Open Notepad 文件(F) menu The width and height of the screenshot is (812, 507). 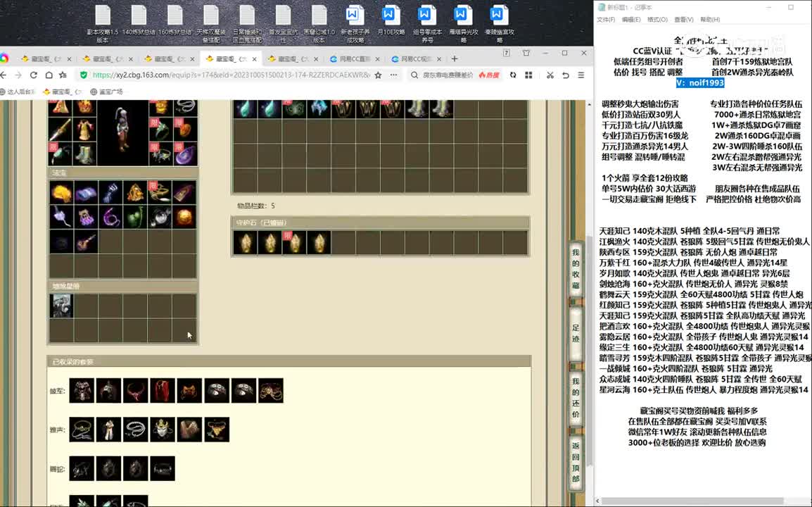(606, 20)
